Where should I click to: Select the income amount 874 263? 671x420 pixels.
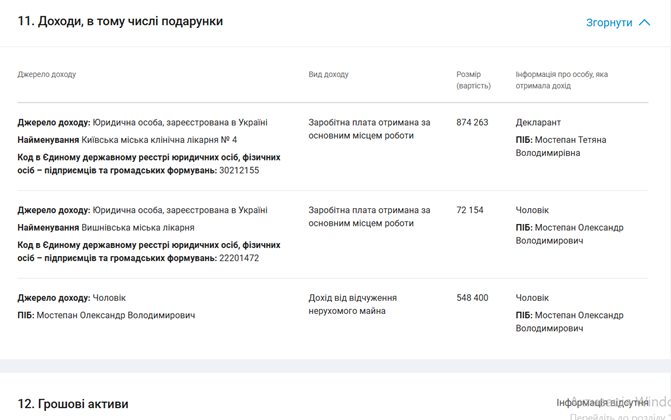tap(472, 123)
